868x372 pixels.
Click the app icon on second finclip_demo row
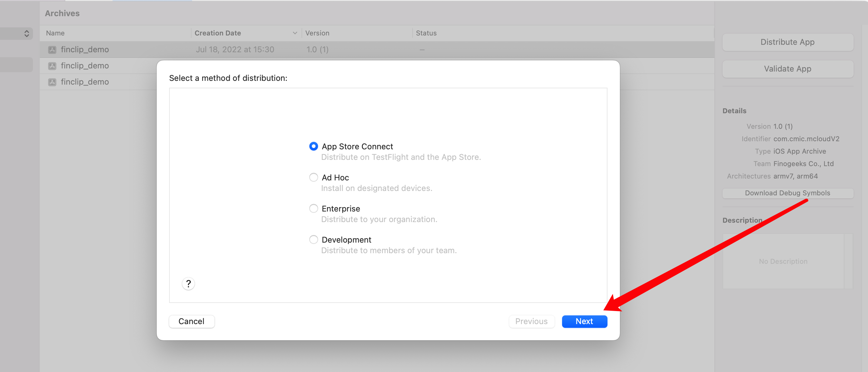click(x=53, y=65)
